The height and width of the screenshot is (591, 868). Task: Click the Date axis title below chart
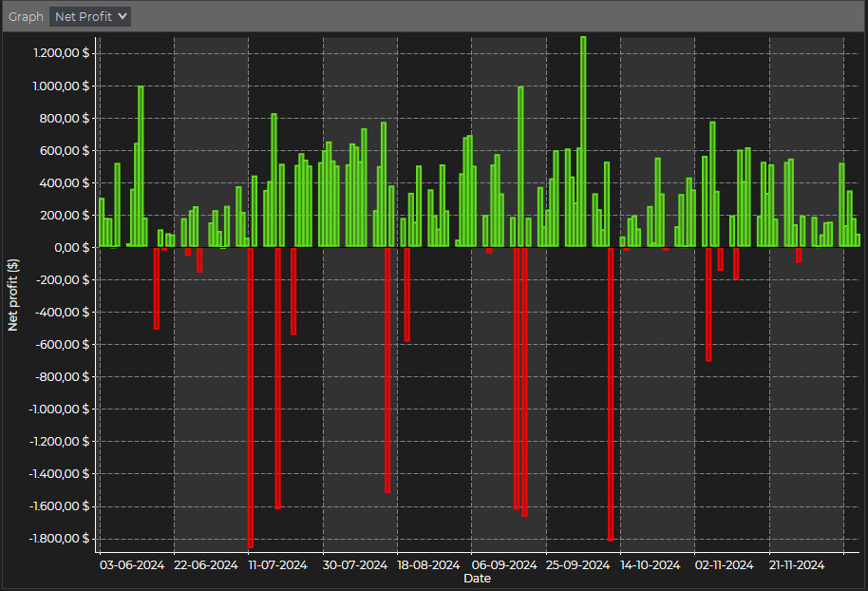477,578
